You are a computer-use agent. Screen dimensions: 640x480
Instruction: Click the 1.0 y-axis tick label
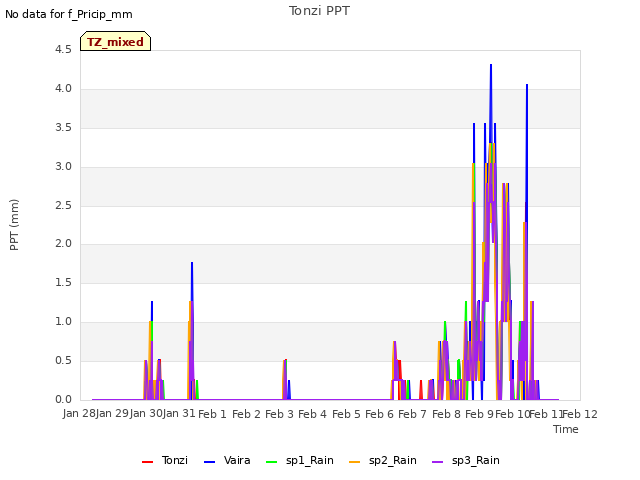click(x=63, y=321)
